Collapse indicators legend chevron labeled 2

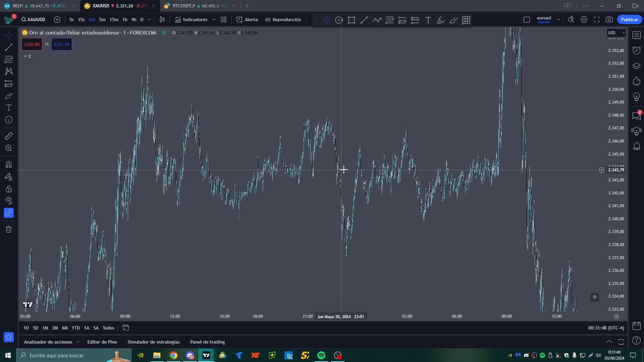click(27, 56)
